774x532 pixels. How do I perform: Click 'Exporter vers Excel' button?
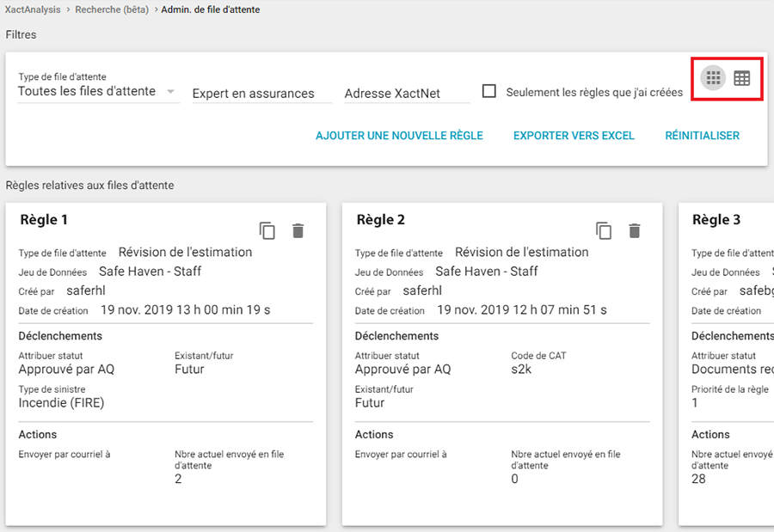574,136
